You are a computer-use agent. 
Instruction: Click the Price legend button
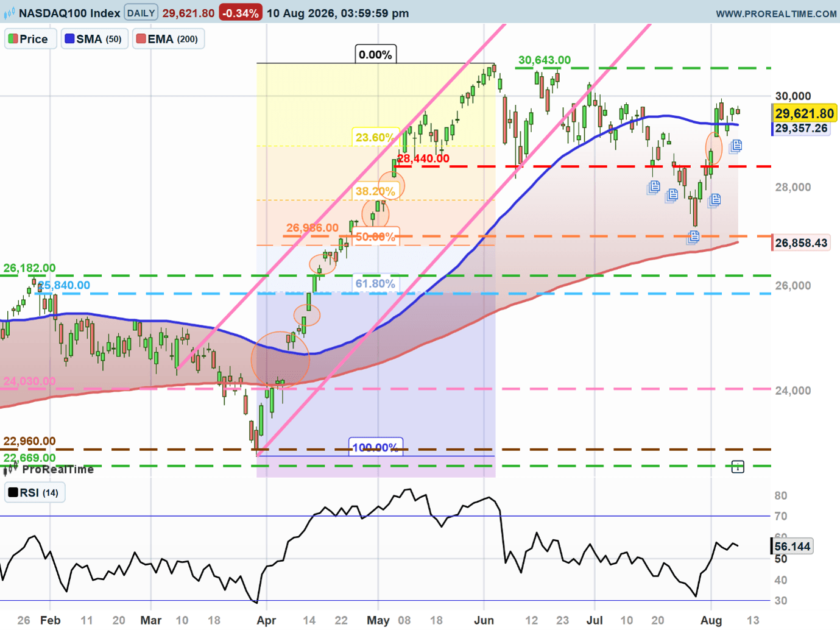[30, 39]
